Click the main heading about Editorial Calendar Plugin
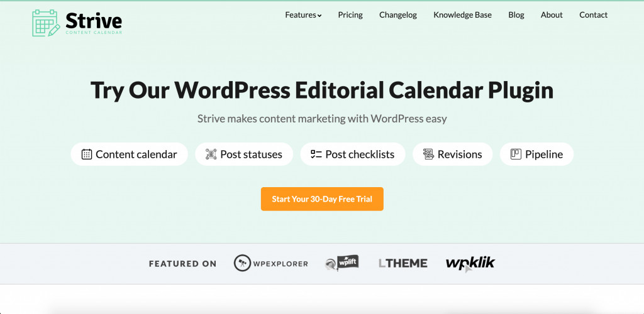This screenshot has width=644, height=314. (322, 90)
